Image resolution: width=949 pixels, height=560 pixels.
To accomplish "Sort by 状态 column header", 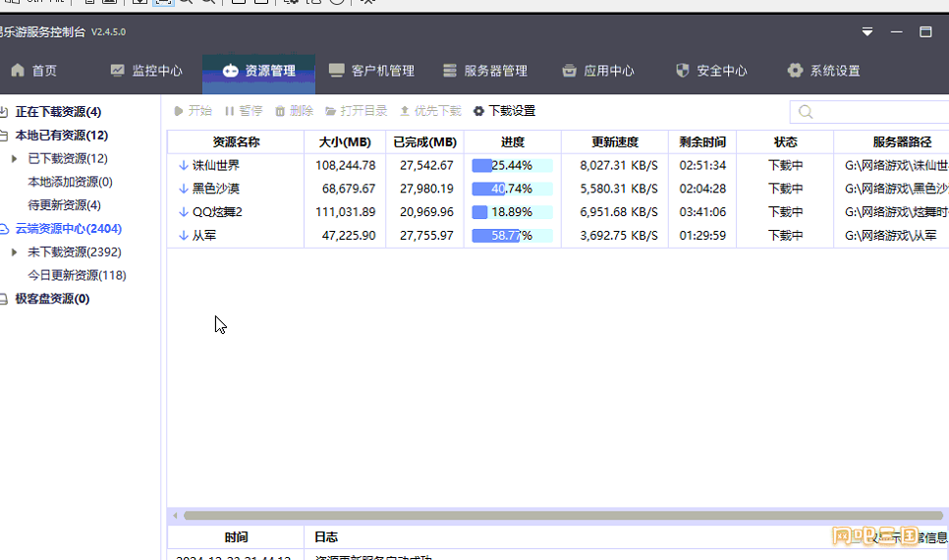I will 785,142.
